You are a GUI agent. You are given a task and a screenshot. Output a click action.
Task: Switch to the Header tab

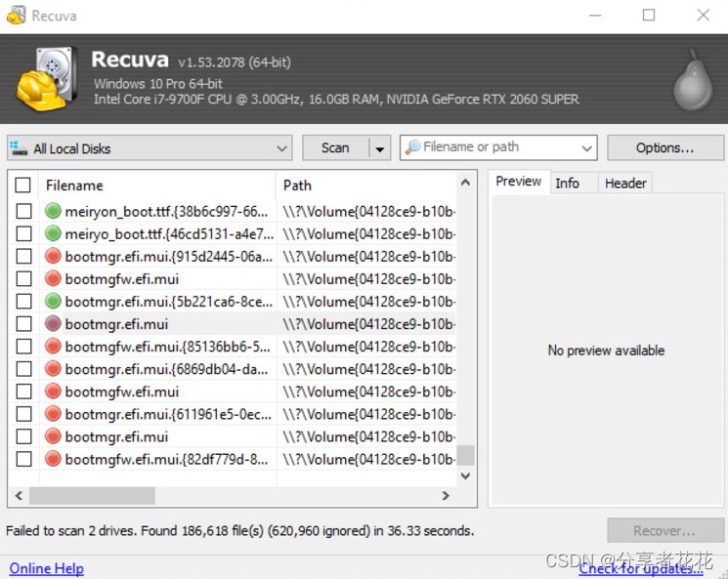click(x=625, y=184)
